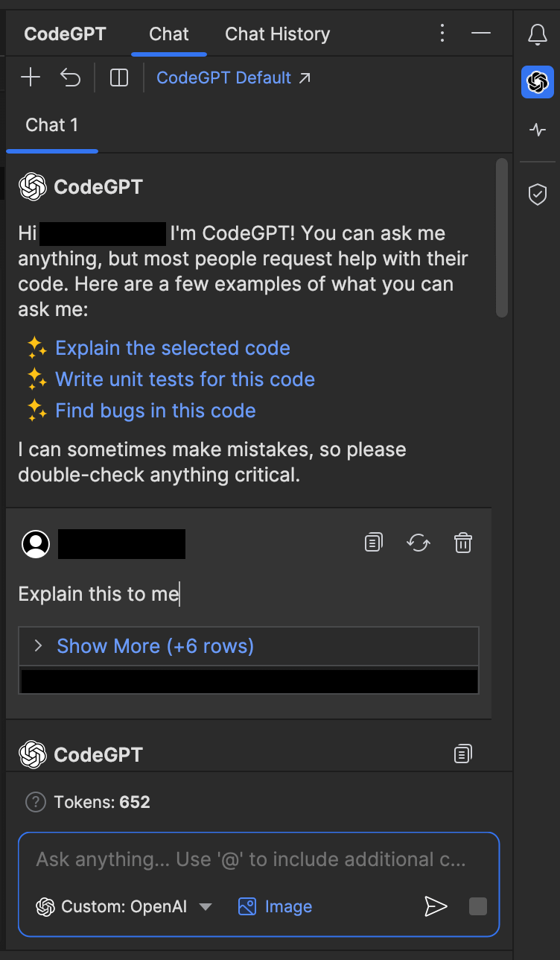This screenshot has width=560, height=960.
Task: Expand Show More (+6 rows)
Action: pos(155,645)
